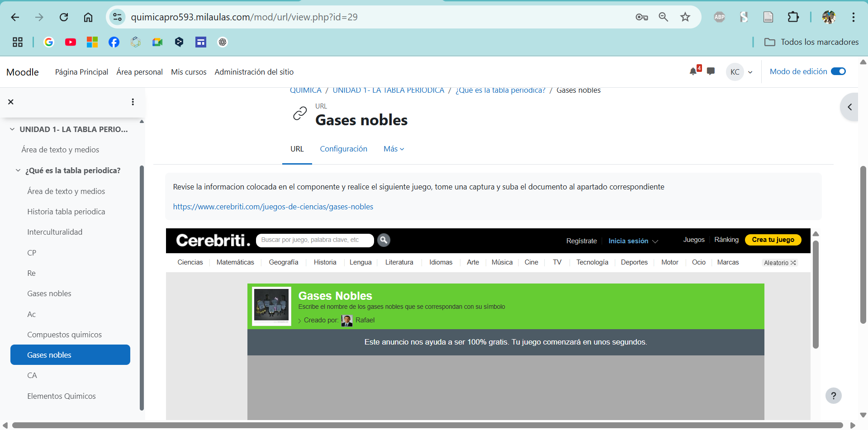The image size is (868, 430).
Task: Click the Moodle brand logo text
Action: [23, 72]
